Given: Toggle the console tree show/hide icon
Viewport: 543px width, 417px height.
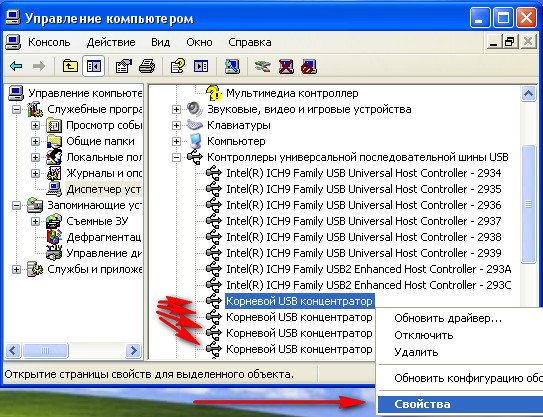Looking at the screenshot, I should coord(94,66).
